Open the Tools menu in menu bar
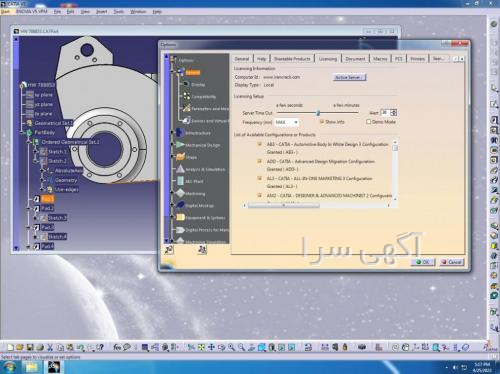Screen dimensions: 500x374 point(118,11)
